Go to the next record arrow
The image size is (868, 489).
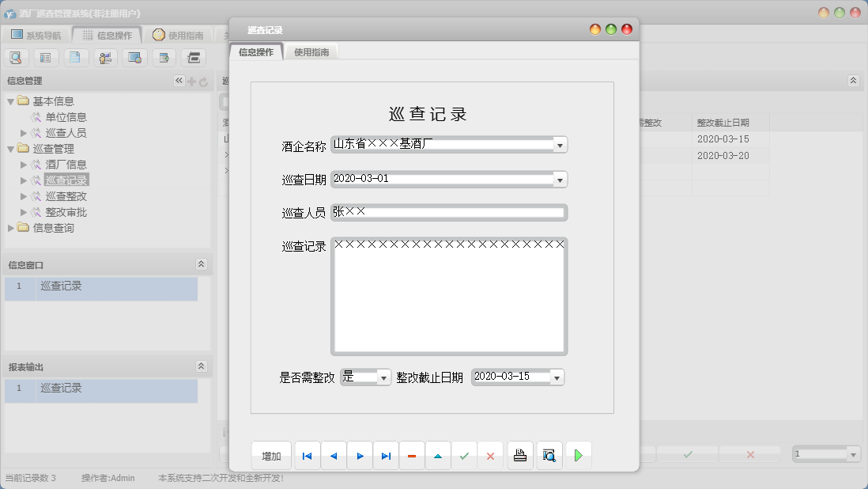tap(360, 456)
